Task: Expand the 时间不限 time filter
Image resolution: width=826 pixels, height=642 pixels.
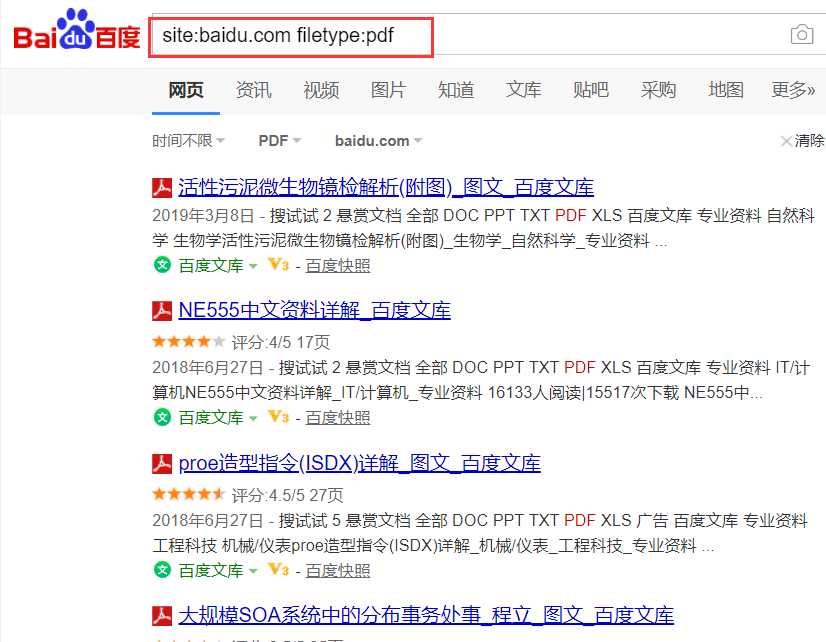Action: tap(188, 141)
